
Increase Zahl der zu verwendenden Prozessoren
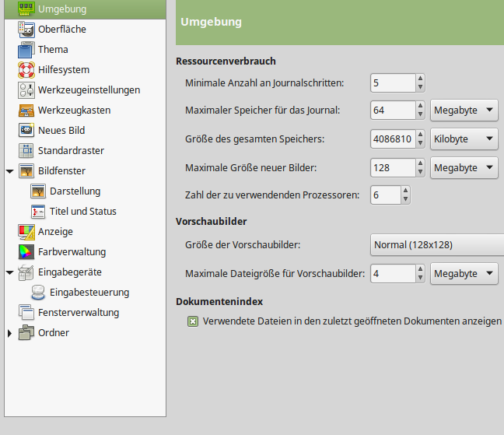click(405, 191)
